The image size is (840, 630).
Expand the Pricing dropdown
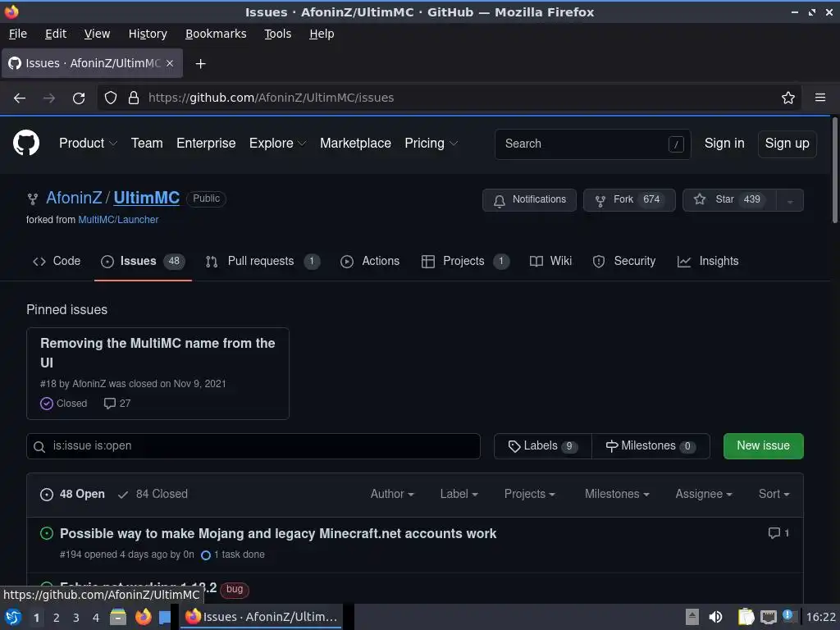pyautogui.click(x=431, y=143)
